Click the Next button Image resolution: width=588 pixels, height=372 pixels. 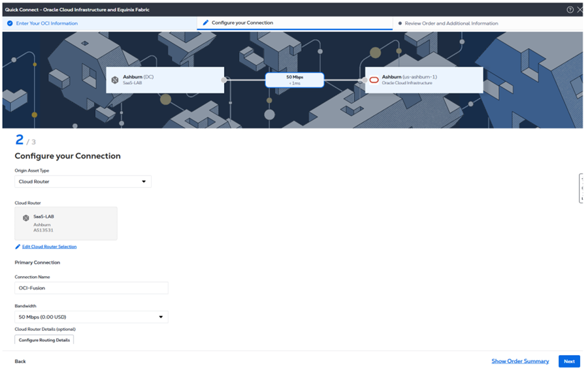[569, 362]
